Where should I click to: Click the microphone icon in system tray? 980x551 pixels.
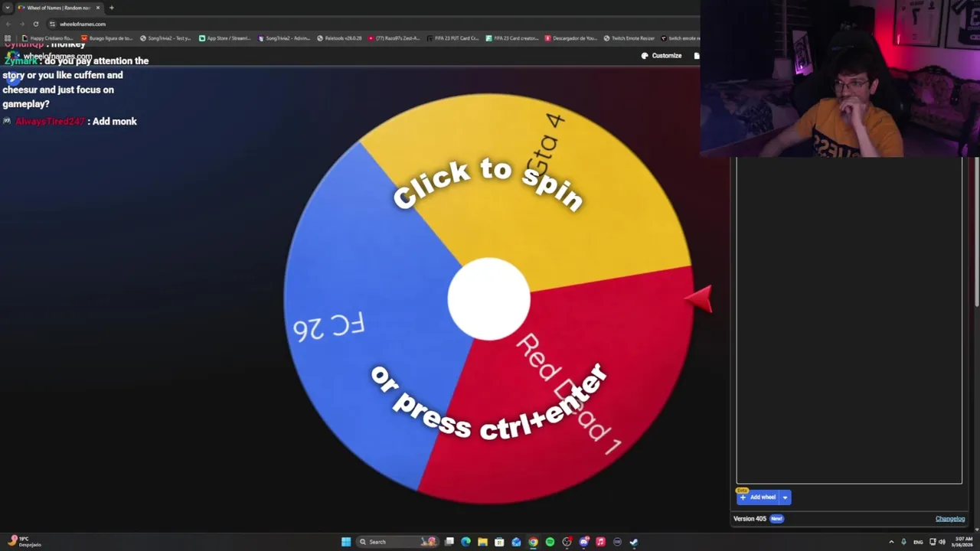(903, 542)
